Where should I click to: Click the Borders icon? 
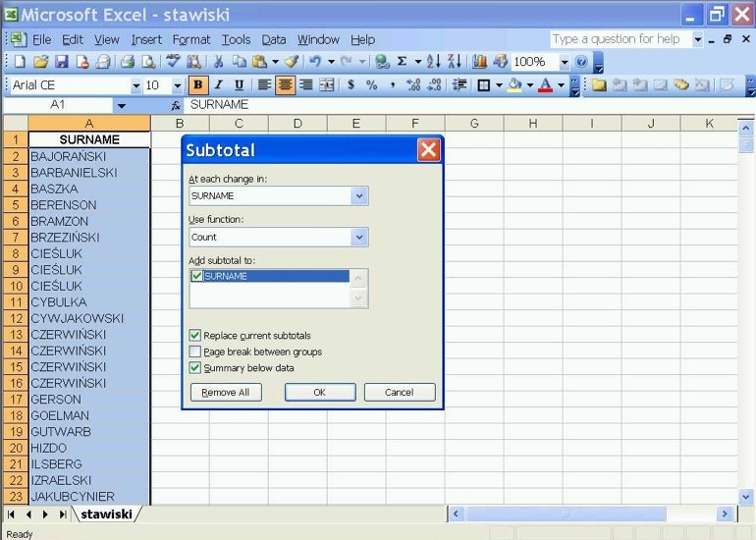(x=484, y=85)
